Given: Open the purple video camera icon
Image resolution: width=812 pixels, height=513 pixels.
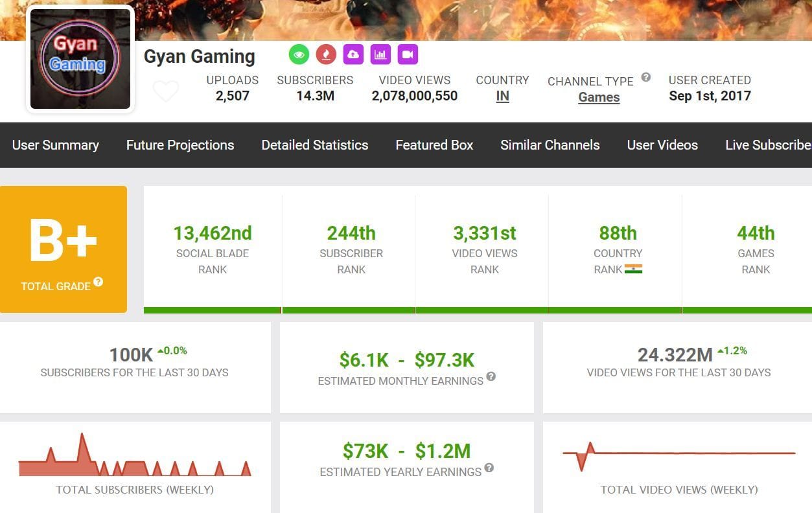Looking at the screenshot, I should point(407,54).
